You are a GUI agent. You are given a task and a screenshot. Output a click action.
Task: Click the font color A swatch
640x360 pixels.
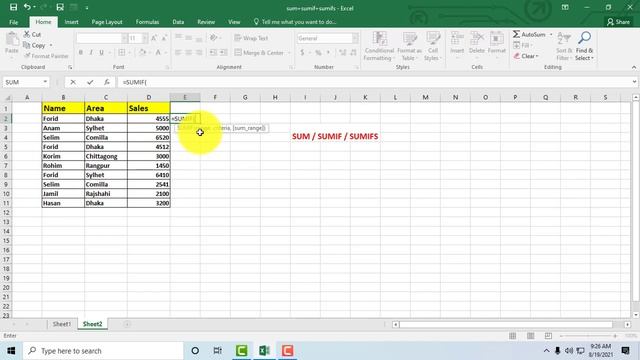click(158, 52)
